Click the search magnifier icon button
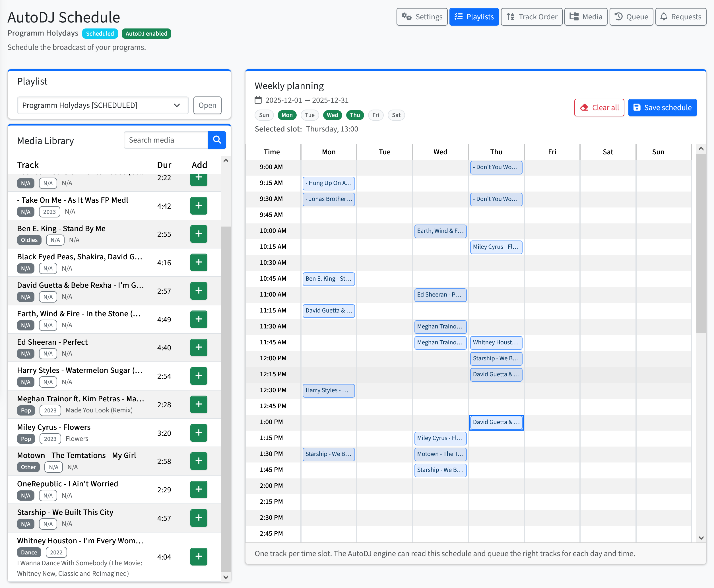 [x=217, y=140]
